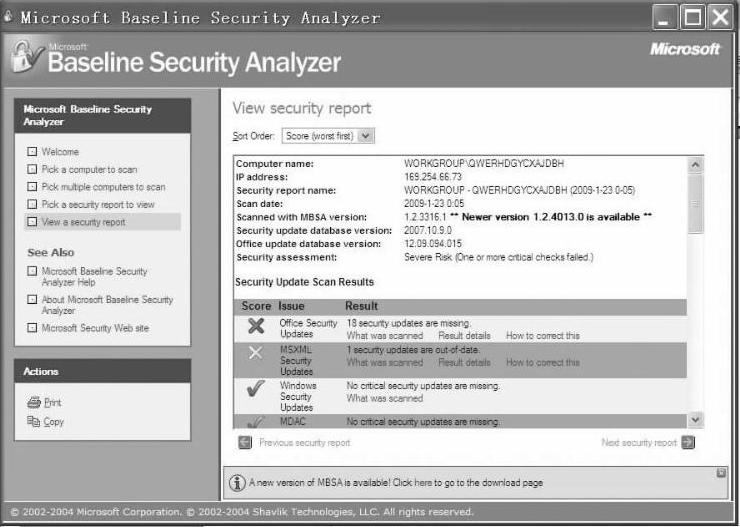The height and width of the screenshot is (527, 740).
Task: Click the Previous security report arrow icon
Action: click(244, 442)
